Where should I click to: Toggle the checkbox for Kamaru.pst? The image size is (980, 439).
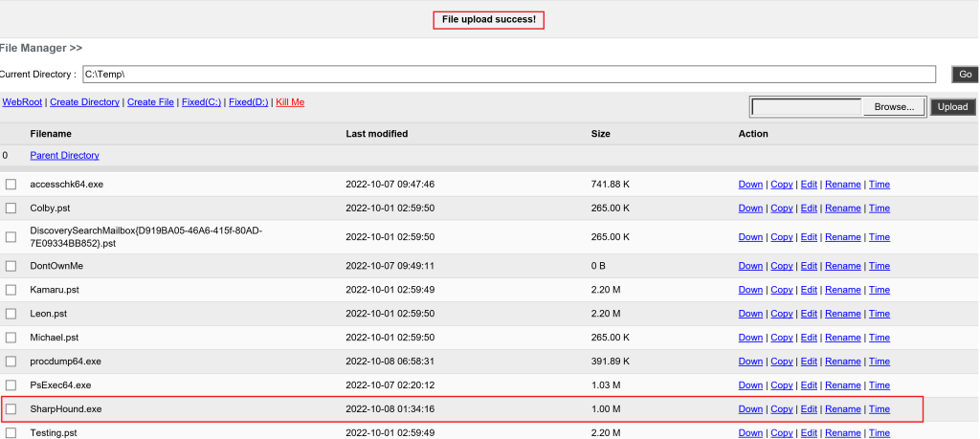pyautogui.click(x=11, y=290)
